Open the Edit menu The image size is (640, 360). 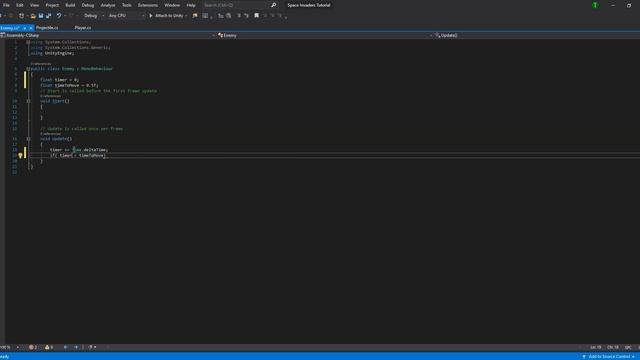[x=20, y=5]
